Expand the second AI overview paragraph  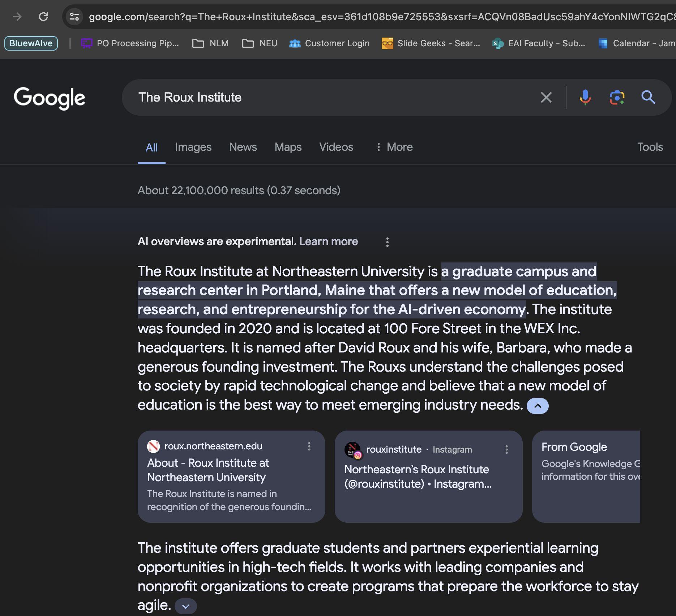coord(186,606)
